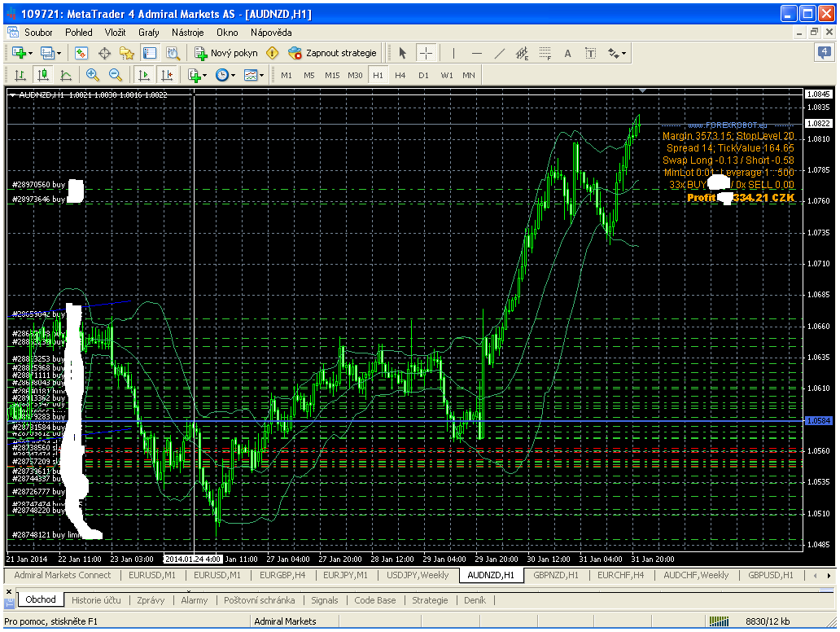The width and height of the screenshot is (840, 632).
Task: Open the Data Window crosshair-circle icon
Action: pos(104,53)
